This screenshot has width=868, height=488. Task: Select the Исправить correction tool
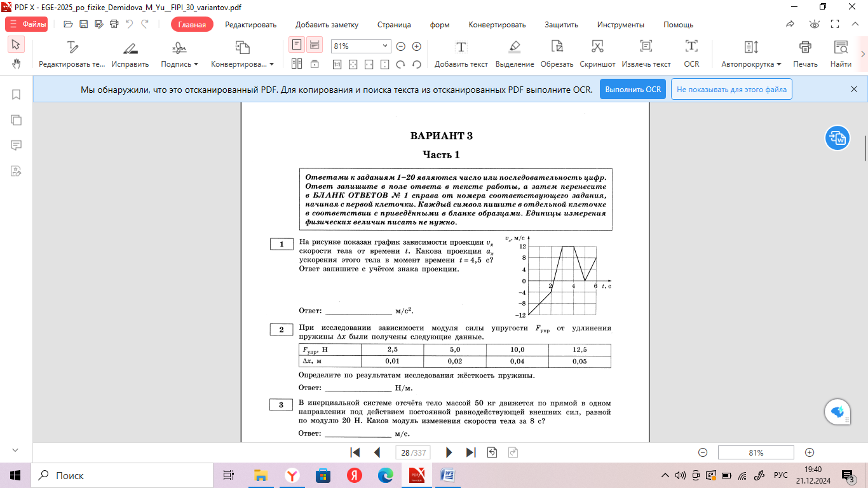[130, 54]
